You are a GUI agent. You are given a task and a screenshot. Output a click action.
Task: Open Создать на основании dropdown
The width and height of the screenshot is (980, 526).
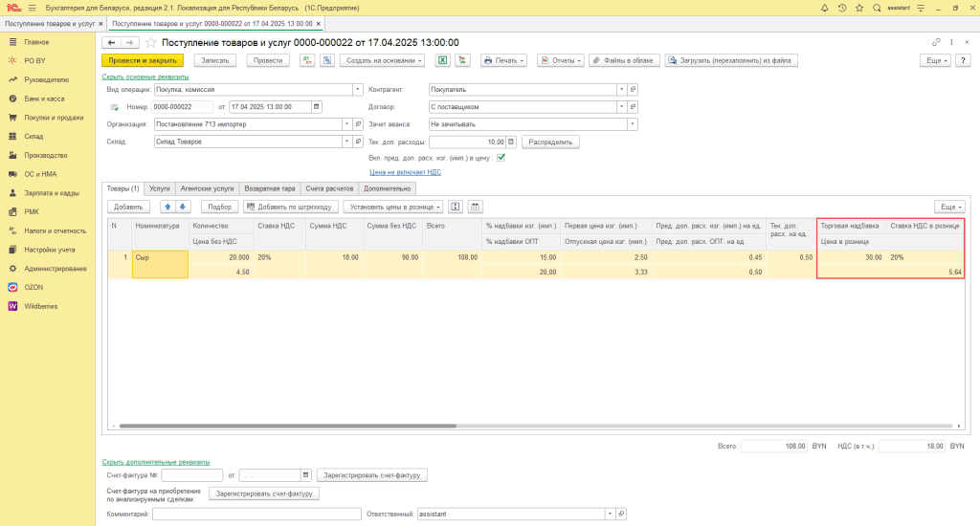coord(383,60)
